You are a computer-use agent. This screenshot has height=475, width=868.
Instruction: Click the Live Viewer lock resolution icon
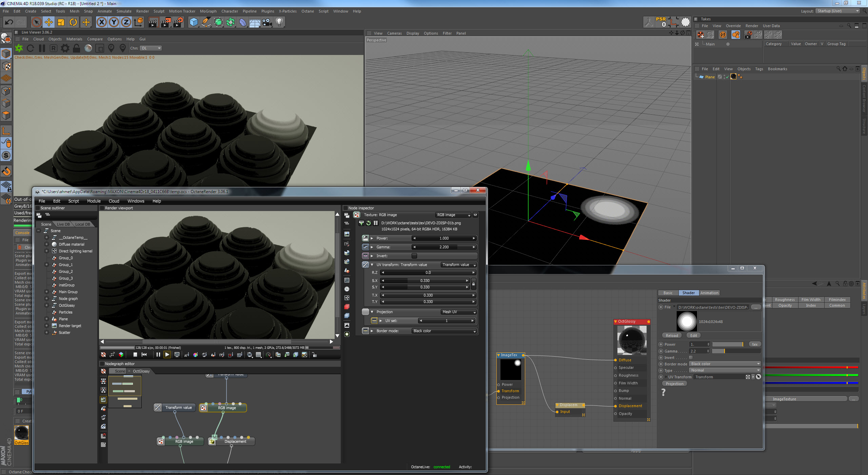tap(77, 48)
